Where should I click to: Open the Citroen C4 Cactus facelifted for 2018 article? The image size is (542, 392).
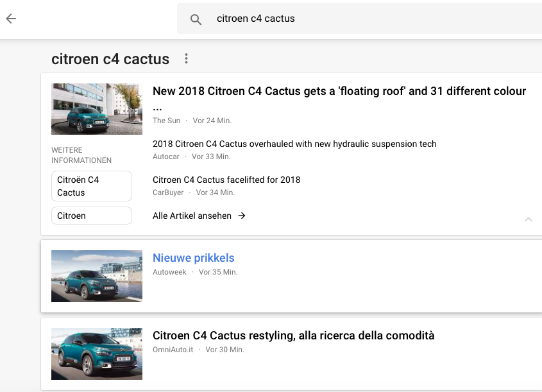[x=226, y=180]
